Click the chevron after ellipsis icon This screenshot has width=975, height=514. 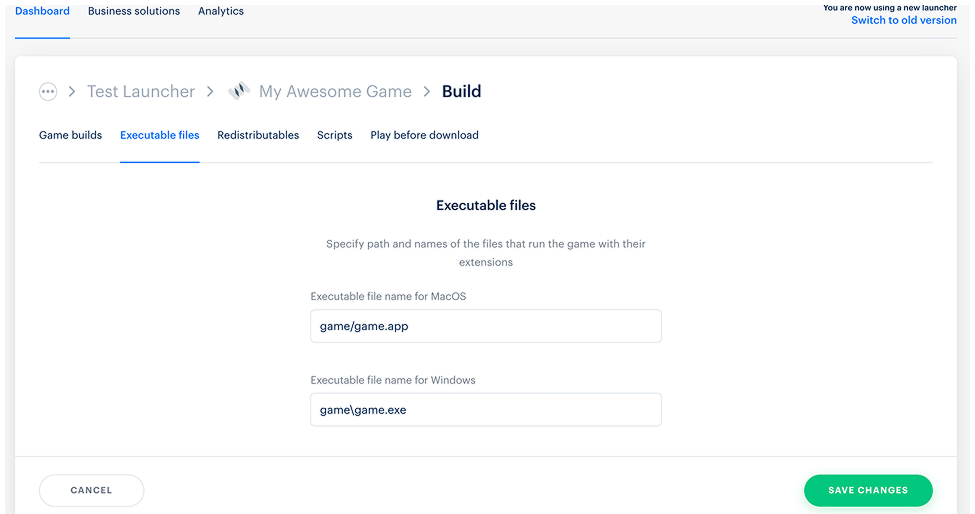[72, 92]
